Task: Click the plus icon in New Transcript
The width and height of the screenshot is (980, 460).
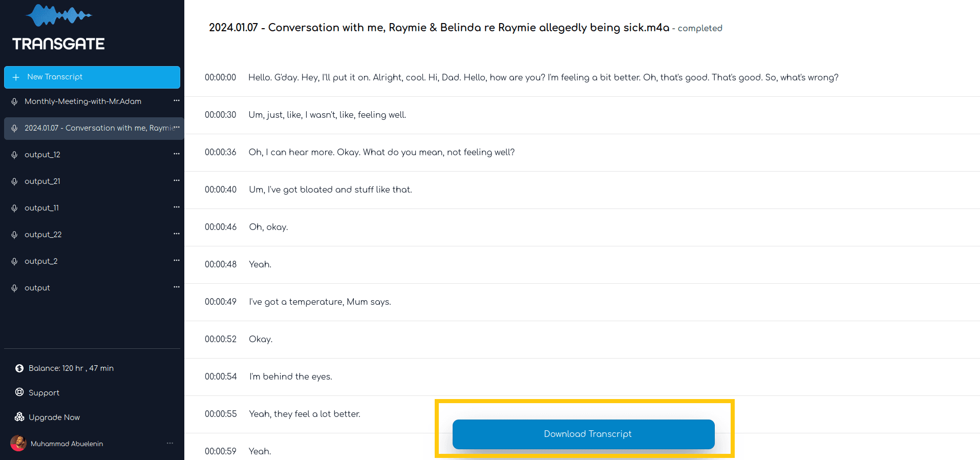Action: coord(16,77)
